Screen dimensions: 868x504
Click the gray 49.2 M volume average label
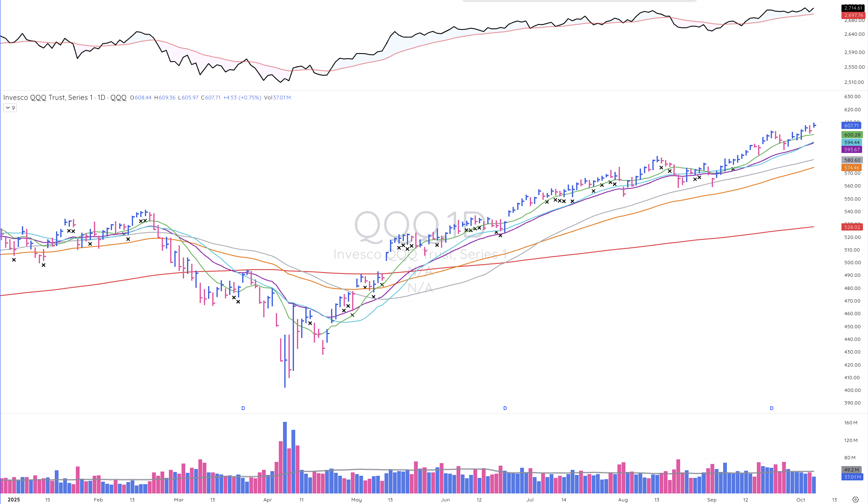pyautogui.click(x=852, y=470)
